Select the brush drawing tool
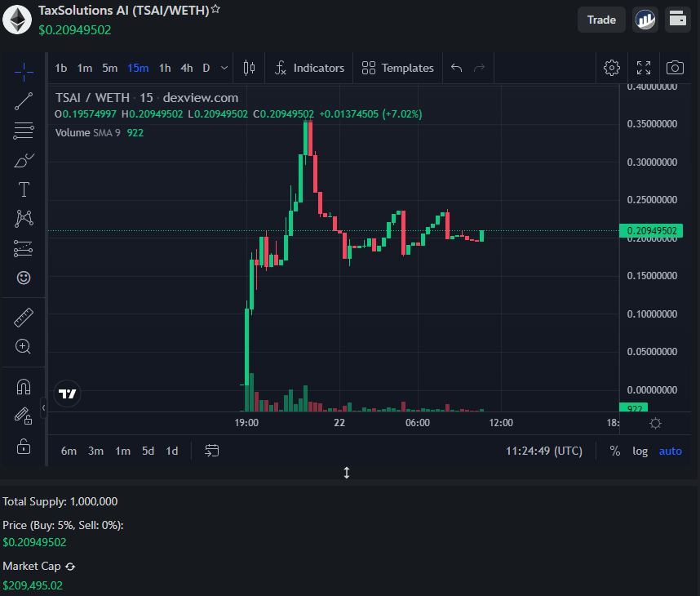Image resolution: width=700 pixels, height=596 pixels. pyautogui.click(x=24, y=160)
